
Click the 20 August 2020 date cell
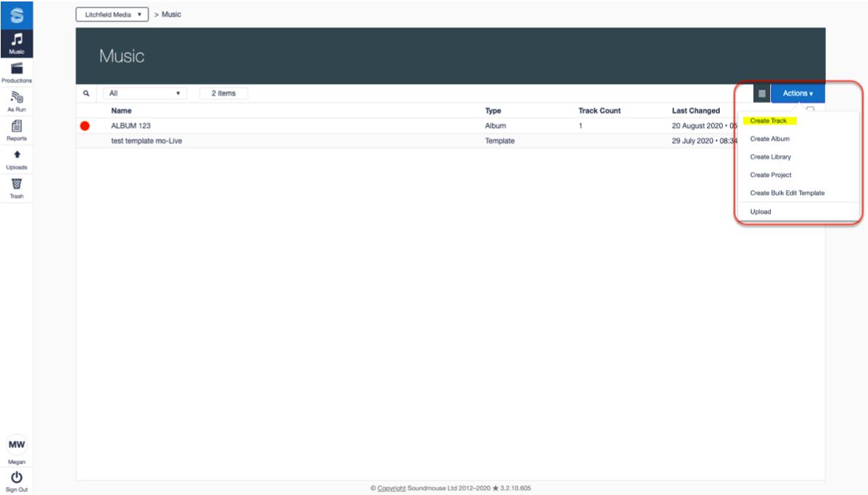(704, 126)
